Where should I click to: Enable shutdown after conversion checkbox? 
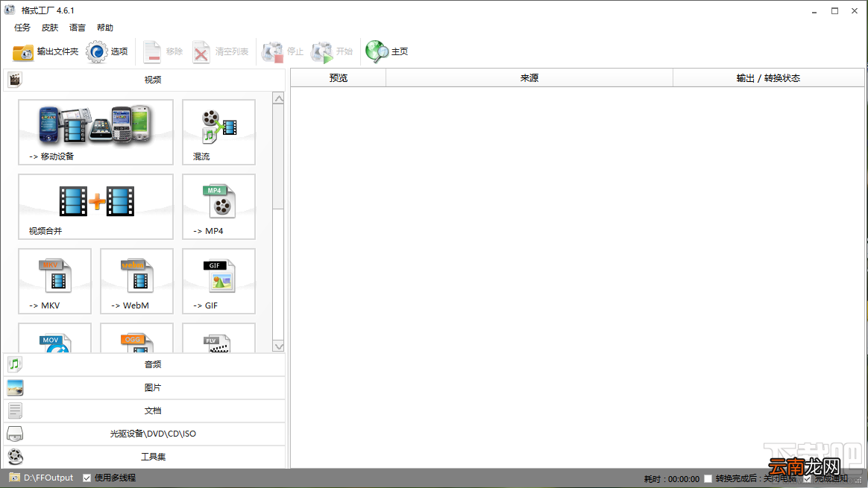click(x=708, y=478)
